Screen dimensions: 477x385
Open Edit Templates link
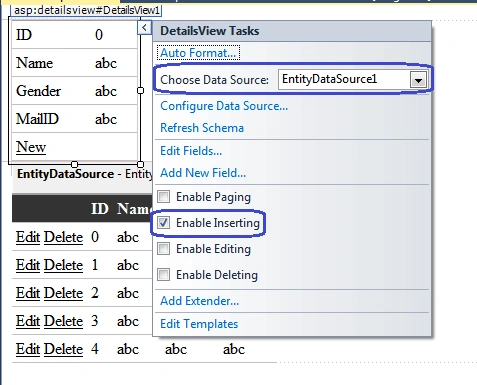click(199, 324)
